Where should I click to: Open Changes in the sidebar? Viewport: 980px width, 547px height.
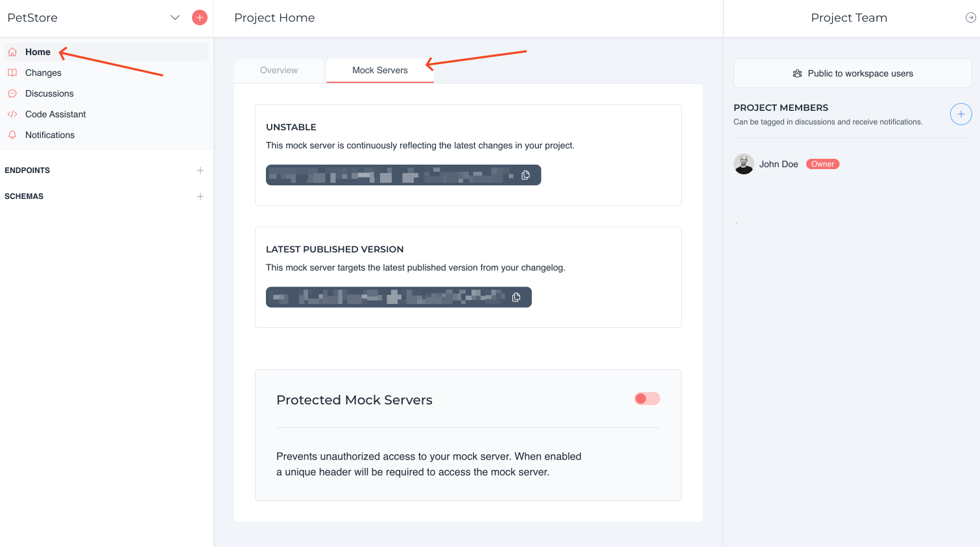pyautogui.click(x=43, y=73)
